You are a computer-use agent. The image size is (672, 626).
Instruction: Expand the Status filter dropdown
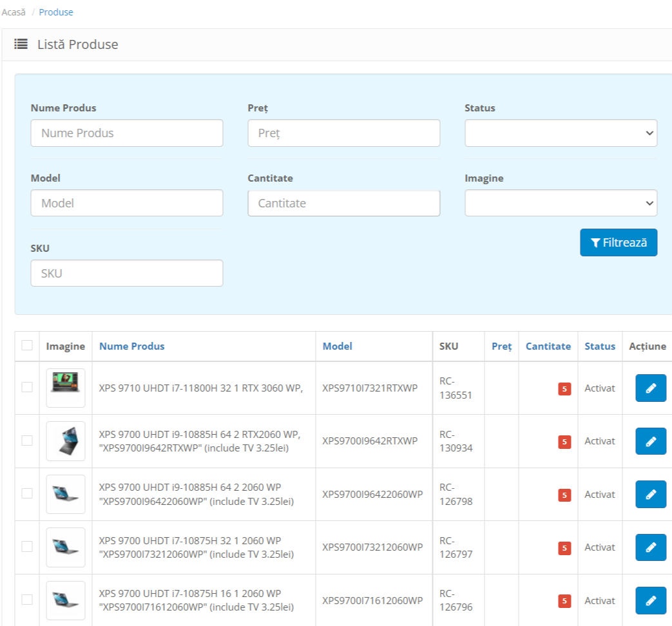pyautogui.click(x=561, y=133)
